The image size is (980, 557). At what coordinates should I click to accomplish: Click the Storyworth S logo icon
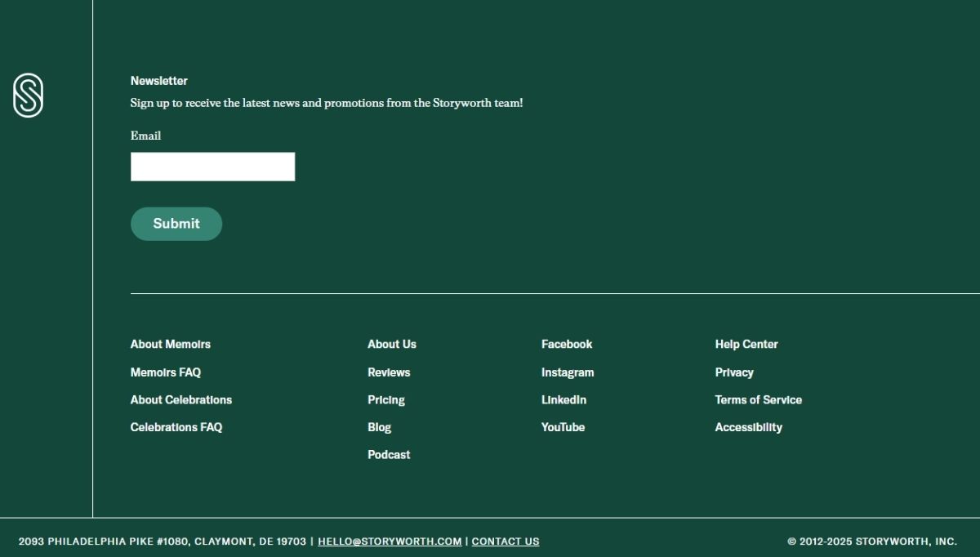28,96
